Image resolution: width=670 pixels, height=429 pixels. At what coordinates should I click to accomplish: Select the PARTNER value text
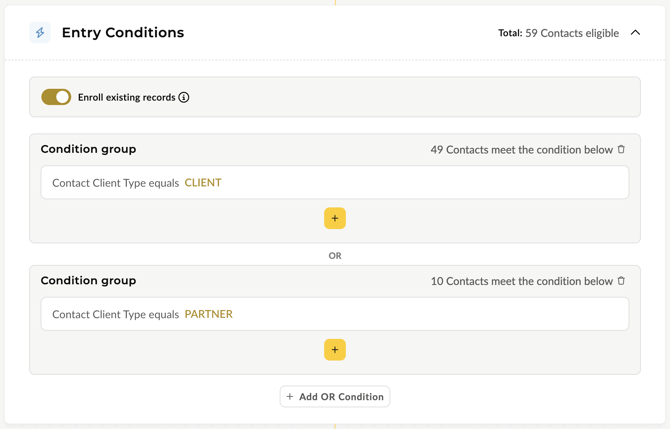pos(209,314)
